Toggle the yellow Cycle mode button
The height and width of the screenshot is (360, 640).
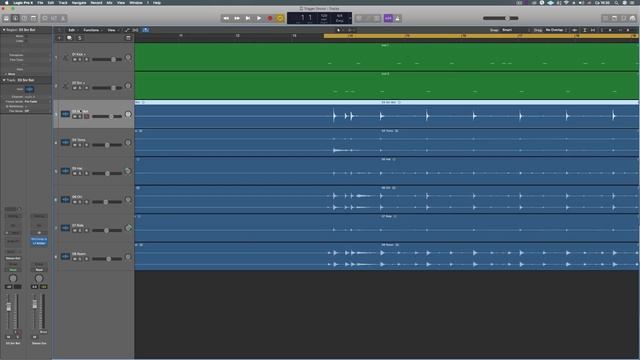tap(280, 18)
